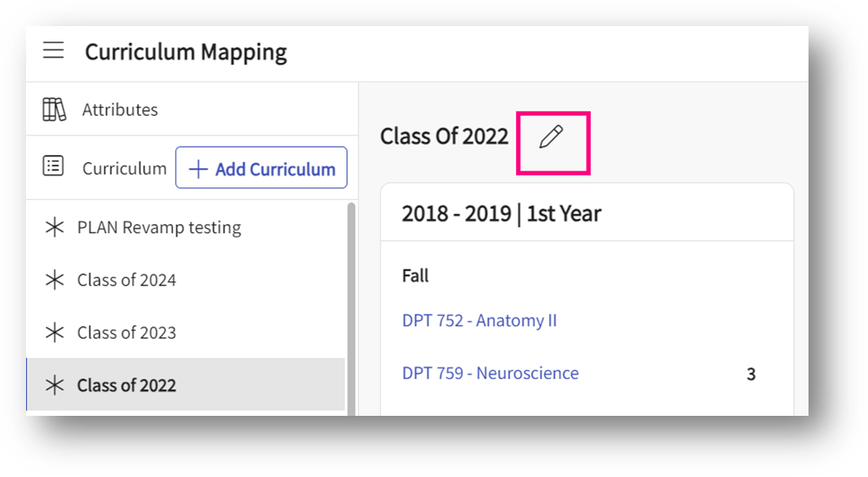The height and width of the screenshot is (477, 868).
Task: Select Class of 2022 in the sidebar
Action: pos(126,386)
